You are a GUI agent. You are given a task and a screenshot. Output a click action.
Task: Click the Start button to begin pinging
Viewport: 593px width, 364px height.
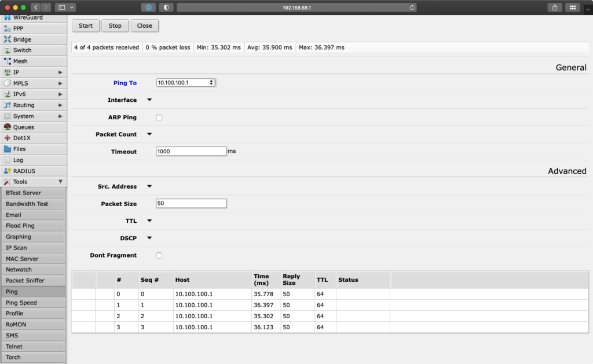(x=85, y=25)
